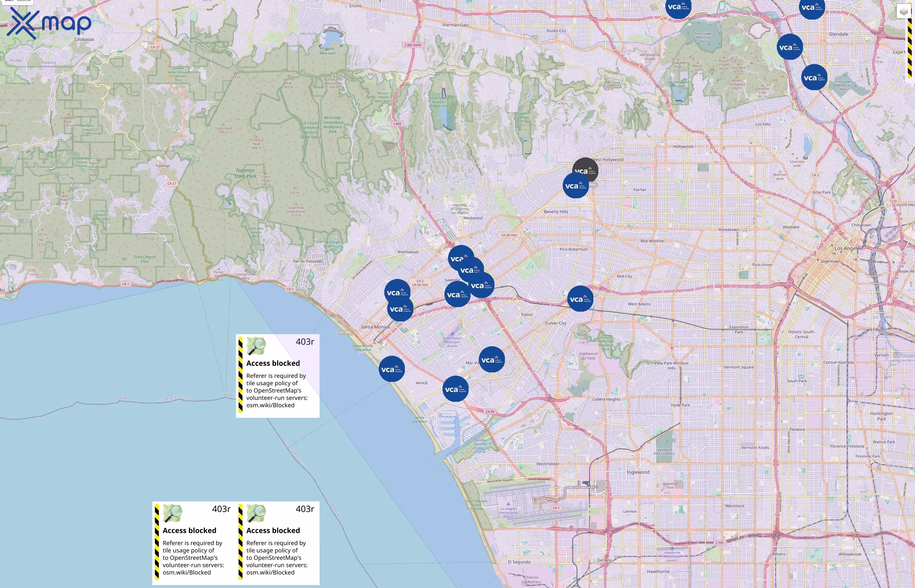Open the VCA marker on Venice beachfront
Image resolution: width=915 pixels, height=588 pixels.
391,369
